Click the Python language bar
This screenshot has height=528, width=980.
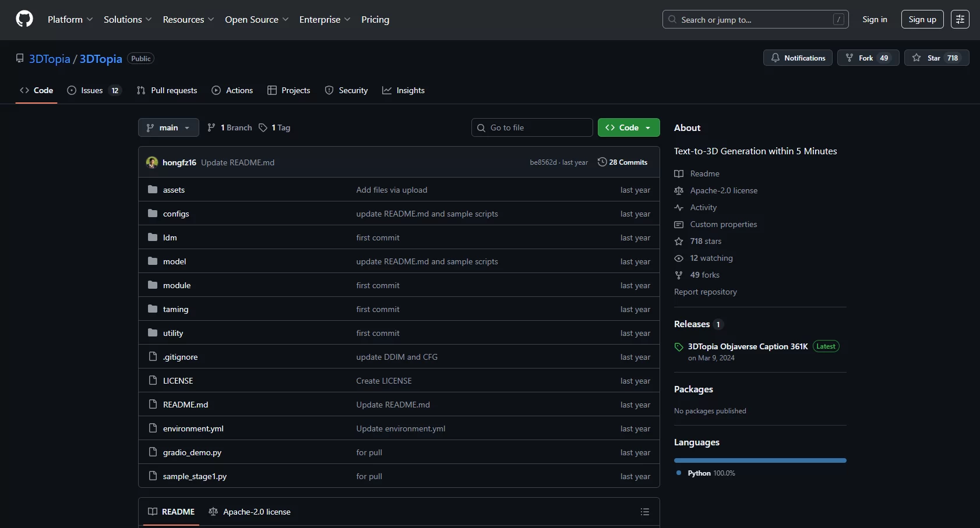coord(760,460)
